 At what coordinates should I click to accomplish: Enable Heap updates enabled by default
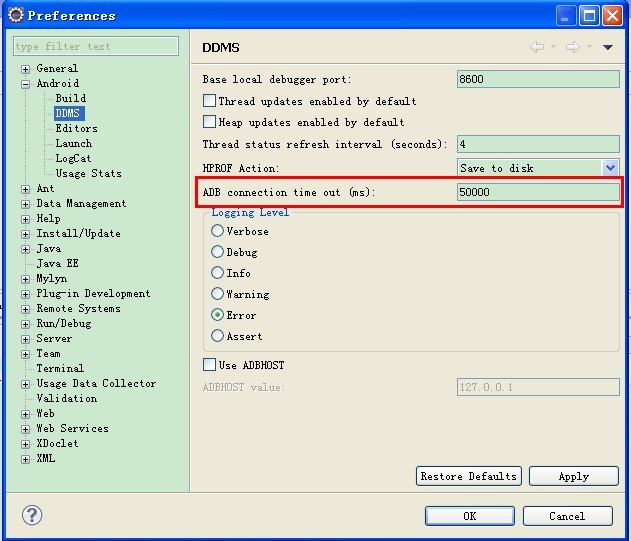pos(209,122)
